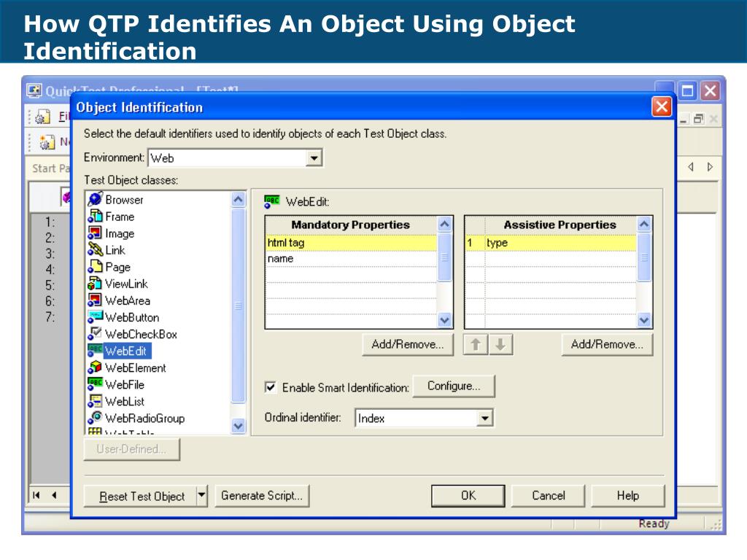Toggle Enable Smart Identification checkbox
This screenshot has width=747, height=560.
tap(271, 387)
